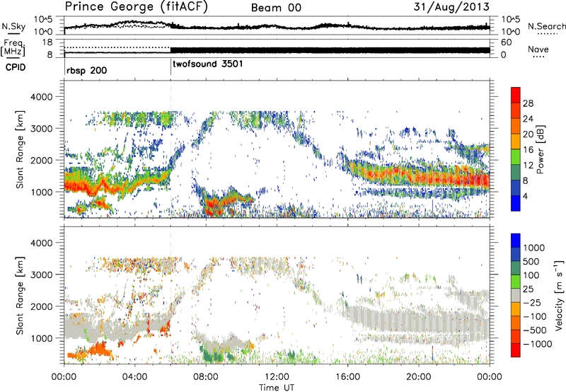Click the Beam 00 label
This screenshot has width=566, height=392.
[x=276, y=8]
